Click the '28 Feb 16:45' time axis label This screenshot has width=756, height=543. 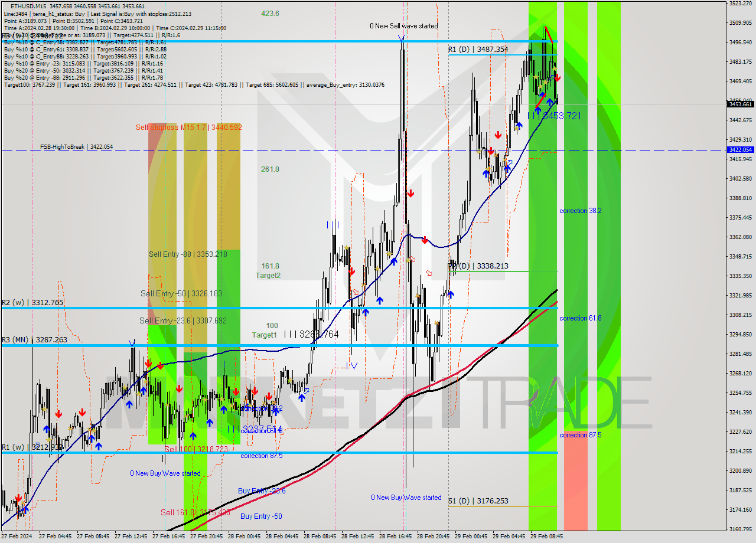coord(396,537)
